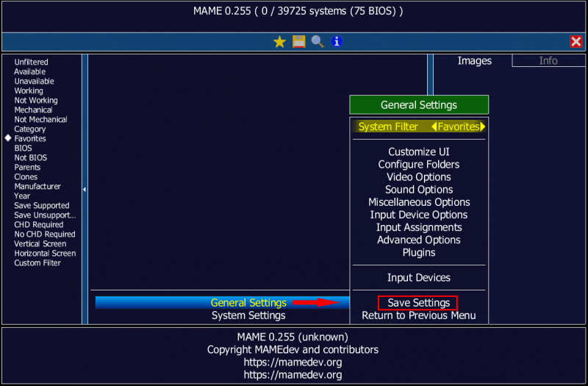Open Input Device Options

click(x=419, y=215)
